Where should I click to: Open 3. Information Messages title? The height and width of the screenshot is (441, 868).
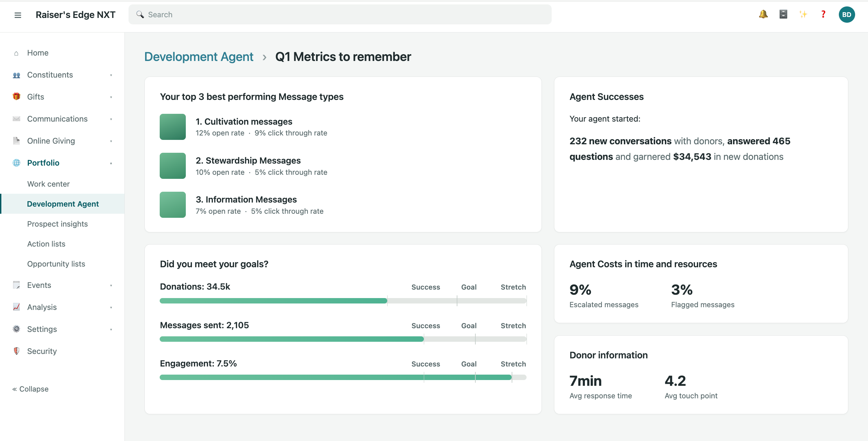[x=246, y=199]
